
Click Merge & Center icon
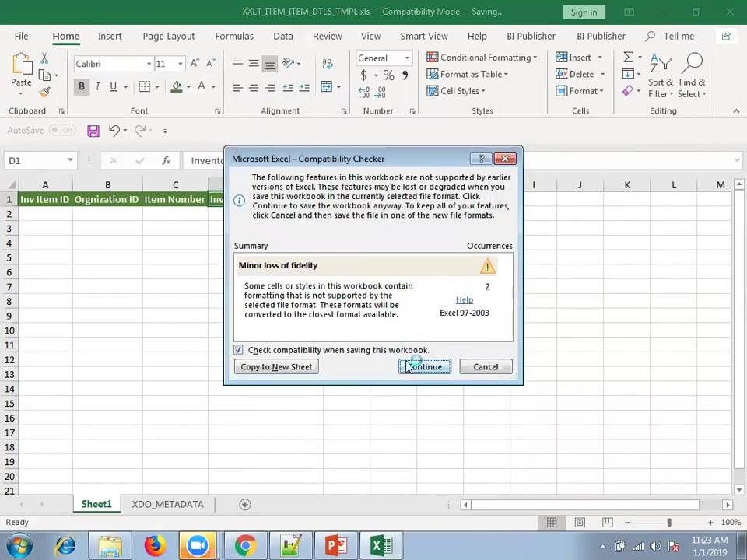coord(326,86)
